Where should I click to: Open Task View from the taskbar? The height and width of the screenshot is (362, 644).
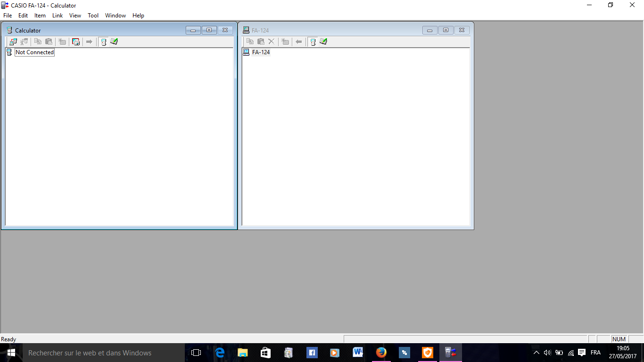coord(196,353)
